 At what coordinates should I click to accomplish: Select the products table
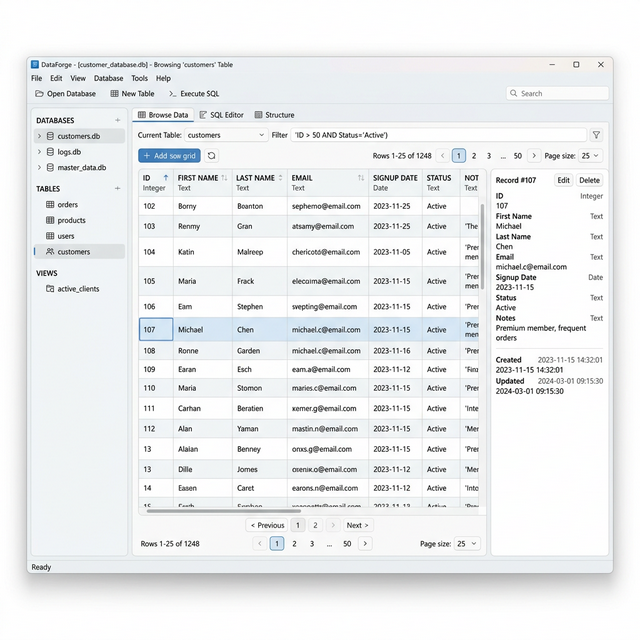[x=80, y=220]
